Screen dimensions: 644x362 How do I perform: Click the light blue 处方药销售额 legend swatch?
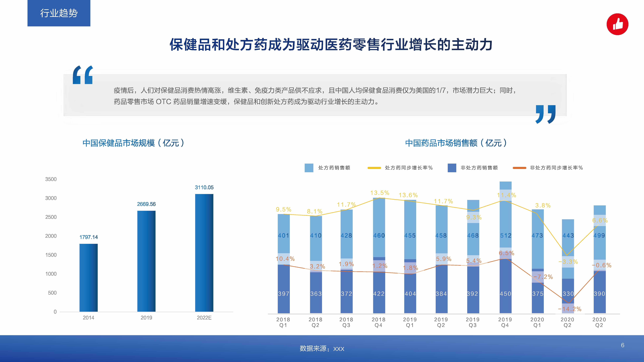309,168
